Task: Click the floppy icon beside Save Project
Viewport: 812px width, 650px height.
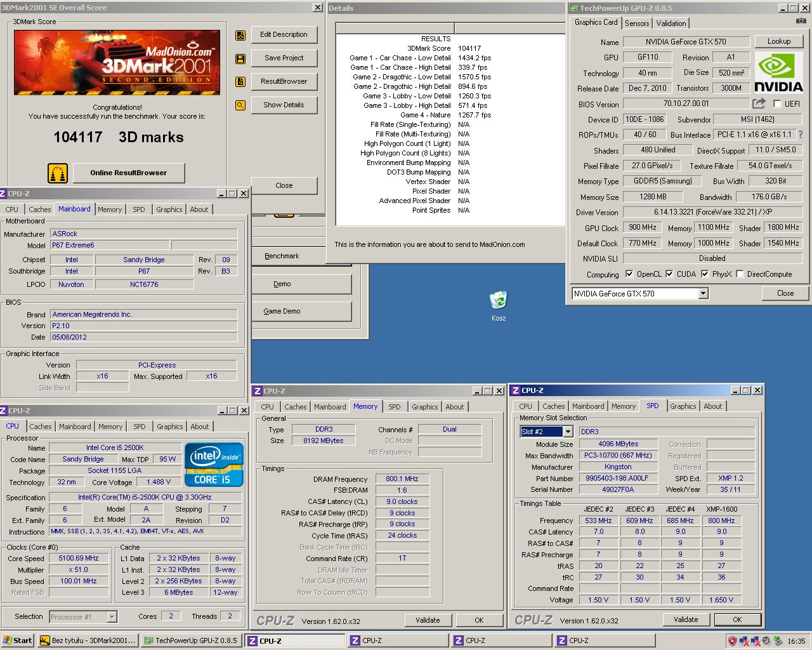Action: (x=240, y=59)
